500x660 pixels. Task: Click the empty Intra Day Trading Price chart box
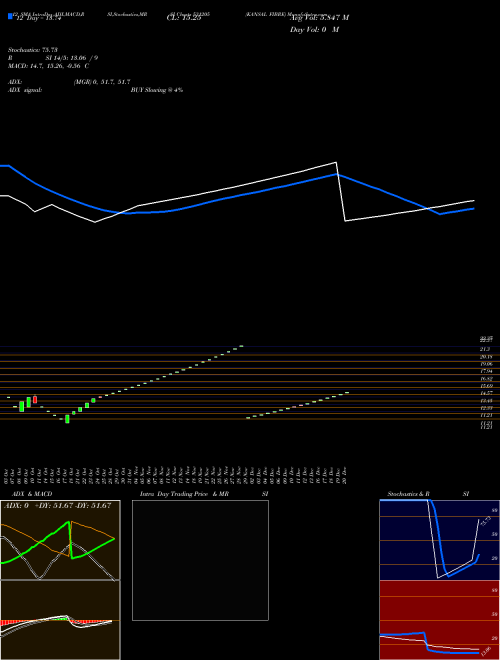200,560
